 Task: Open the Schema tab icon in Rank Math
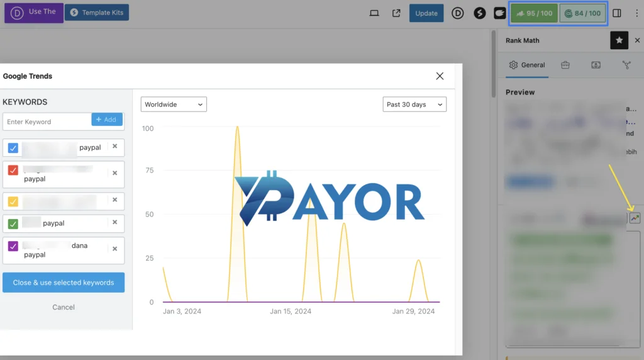click(x=596, y=65)
